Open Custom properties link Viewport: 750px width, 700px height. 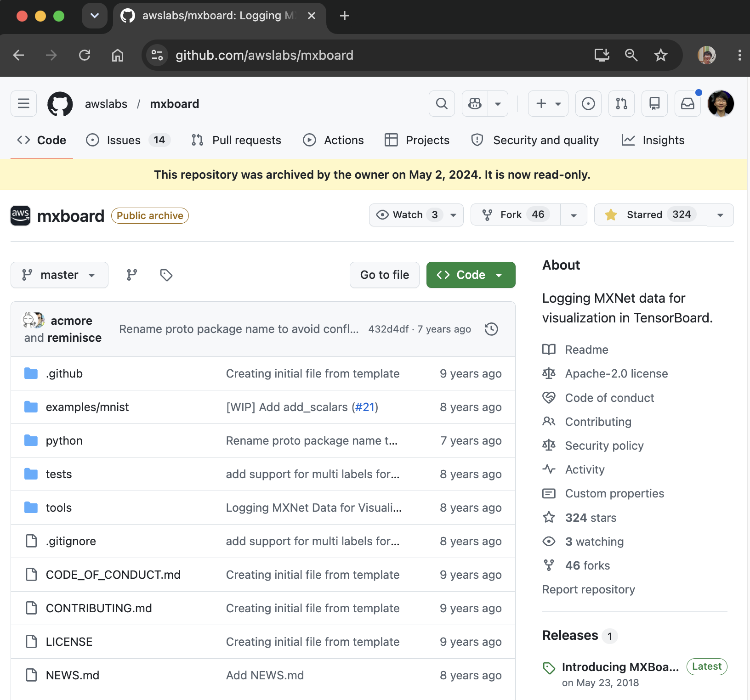(x=614, y=493)
